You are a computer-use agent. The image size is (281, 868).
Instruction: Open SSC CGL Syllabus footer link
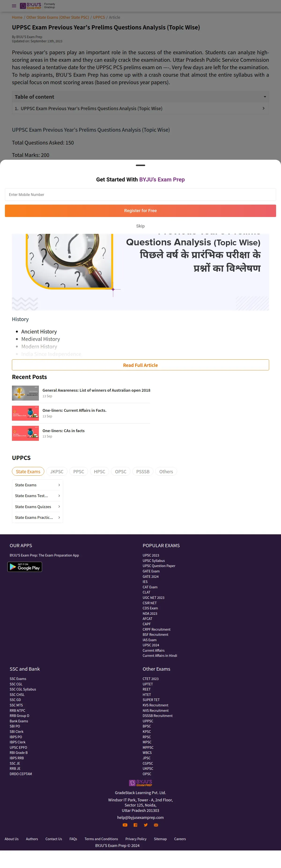tap(23, 689)
